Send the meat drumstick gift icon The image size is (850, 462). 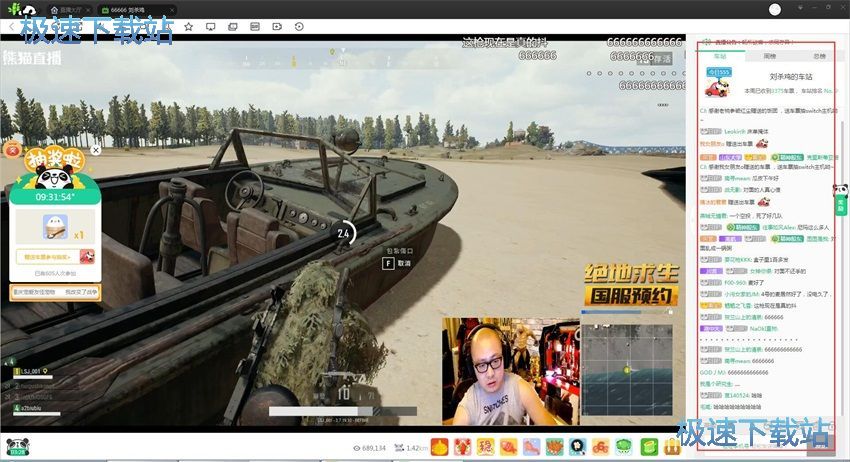click(508, 447)
